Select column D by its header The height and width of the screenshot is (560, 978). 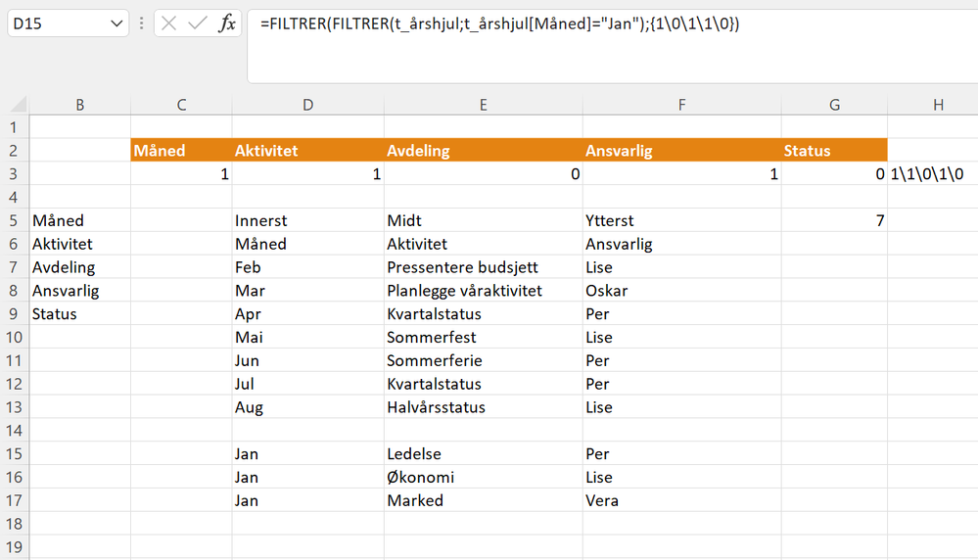tap(307, 105)
